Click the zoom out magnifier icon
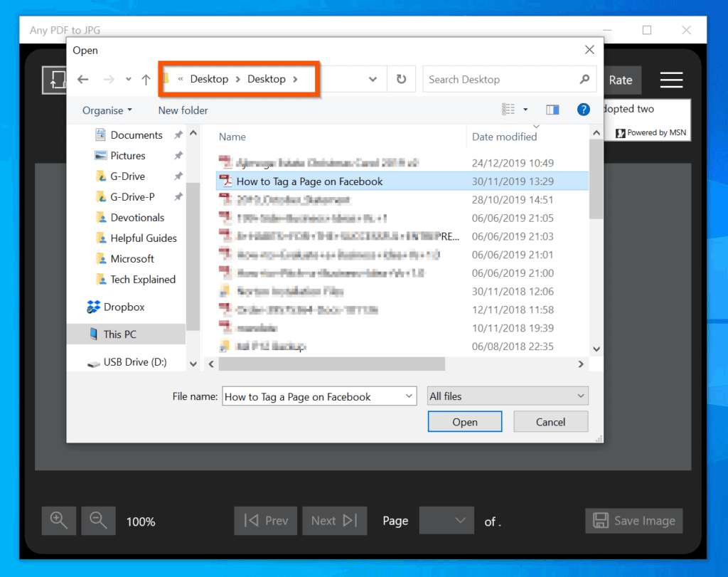 [x=98, y=521]
